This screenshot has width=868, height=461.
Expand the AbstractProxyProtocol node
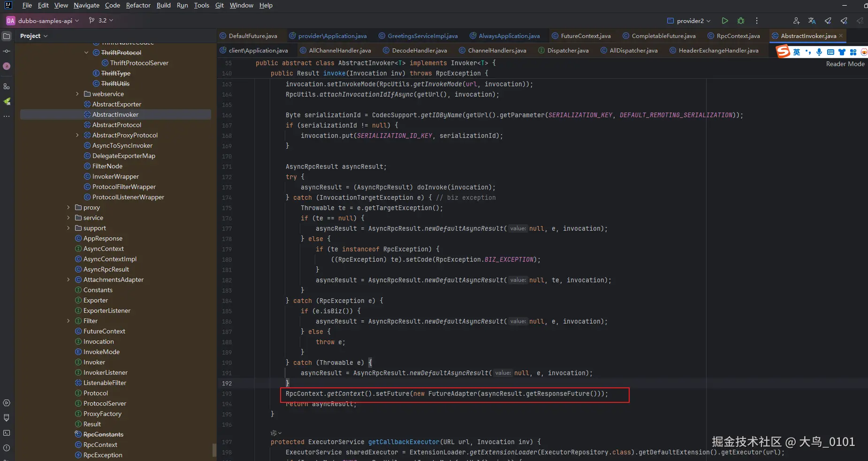point(77,135)
